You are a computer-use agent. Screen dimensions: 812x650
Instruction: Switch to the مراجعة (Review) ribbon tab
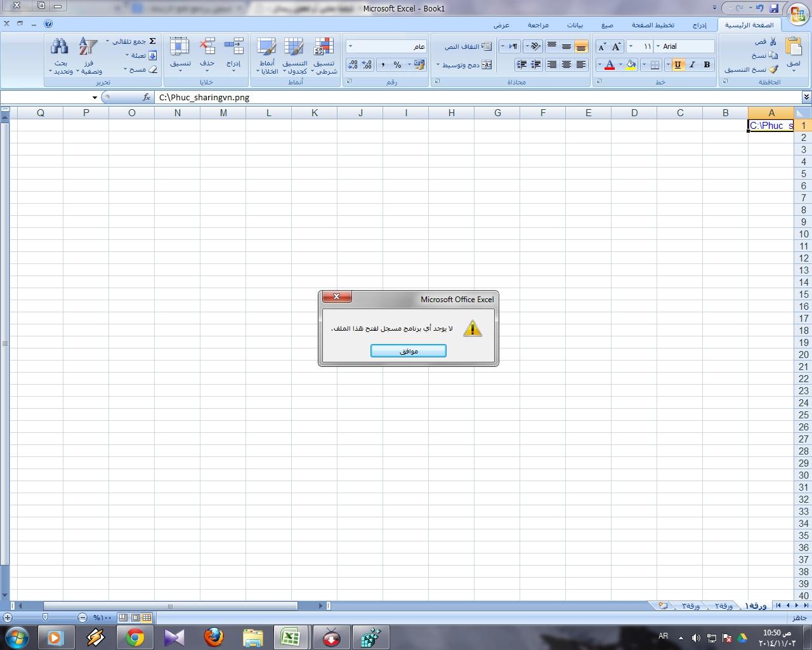(x=538, y=25)
